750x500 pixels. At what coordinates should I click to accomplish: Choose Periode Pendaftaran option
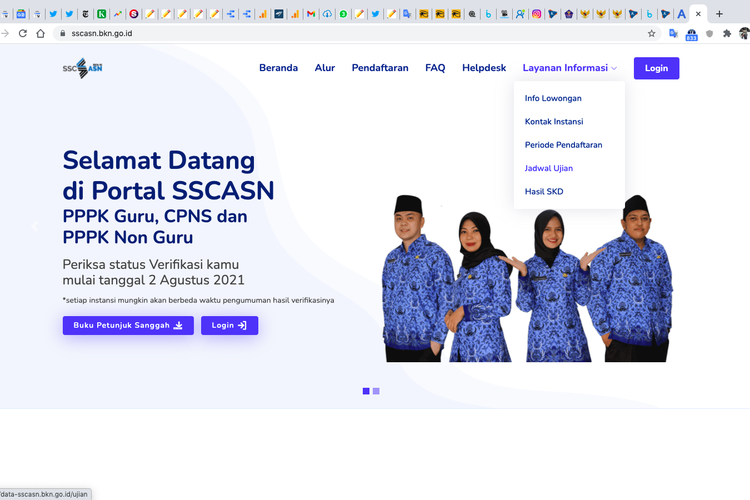click(563, 145)
